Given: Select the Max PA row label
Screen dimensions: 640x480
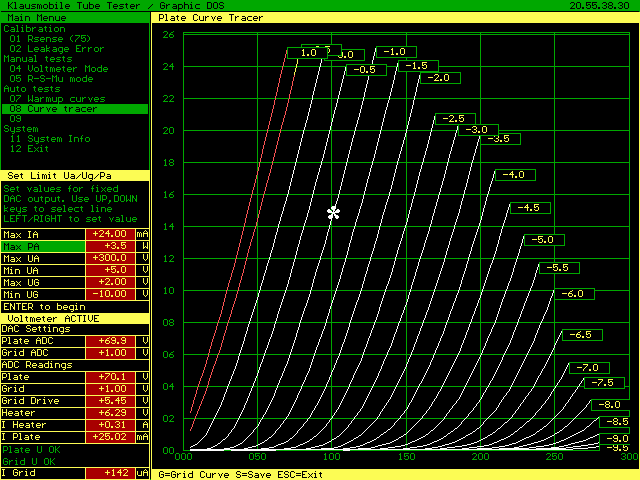Looking at the screenshot, I should pyautogui.click(x=43, y=247).
